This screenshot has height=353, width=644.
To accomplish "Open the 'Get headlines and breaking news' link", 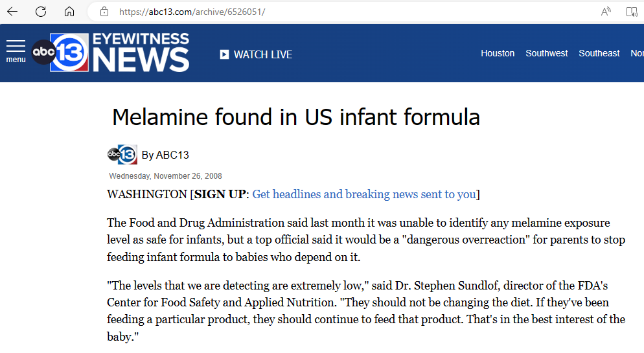I will click(x=363, y=194).
